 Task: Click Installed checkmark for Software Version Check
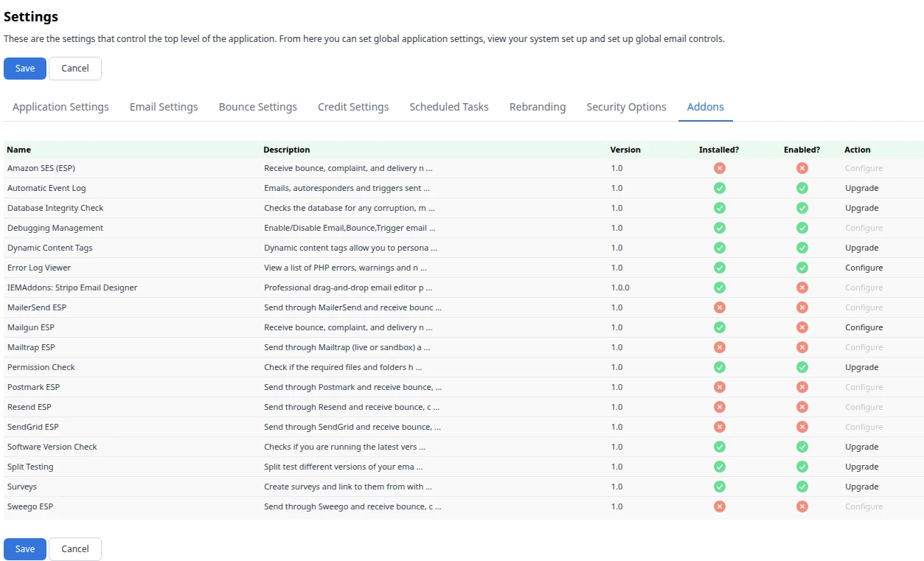point(720,447)
